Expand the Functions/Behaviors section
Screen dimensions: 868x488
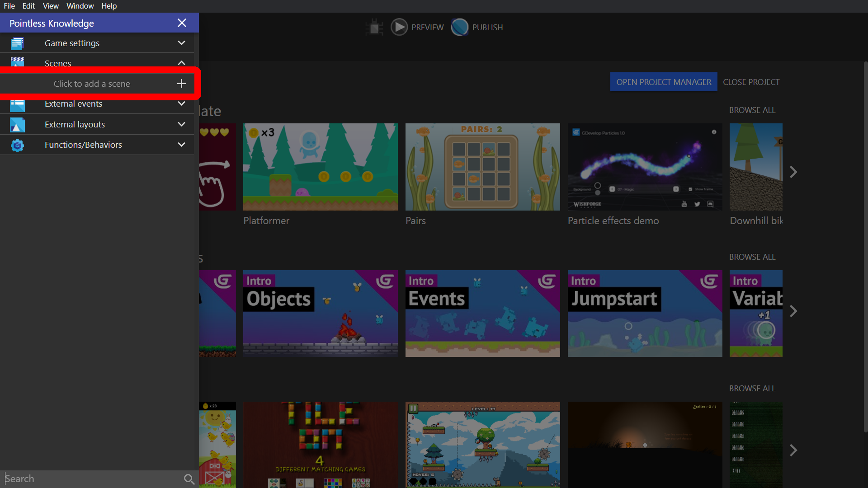[x=181, y=145]
